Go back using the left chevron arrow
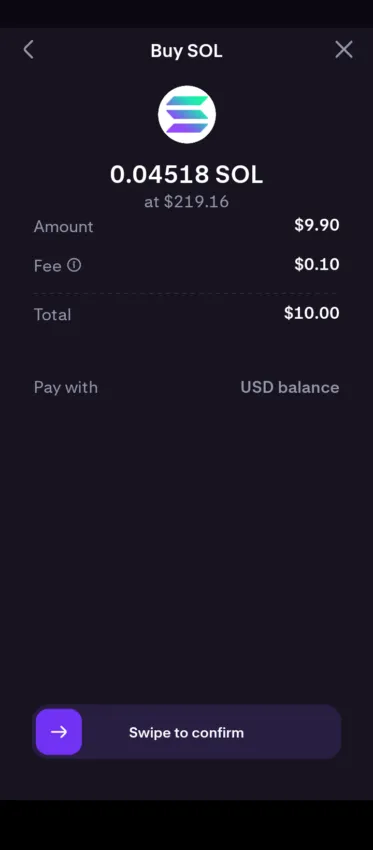The image size is (373, 850). pyautogui.click(x=29, y=50)
